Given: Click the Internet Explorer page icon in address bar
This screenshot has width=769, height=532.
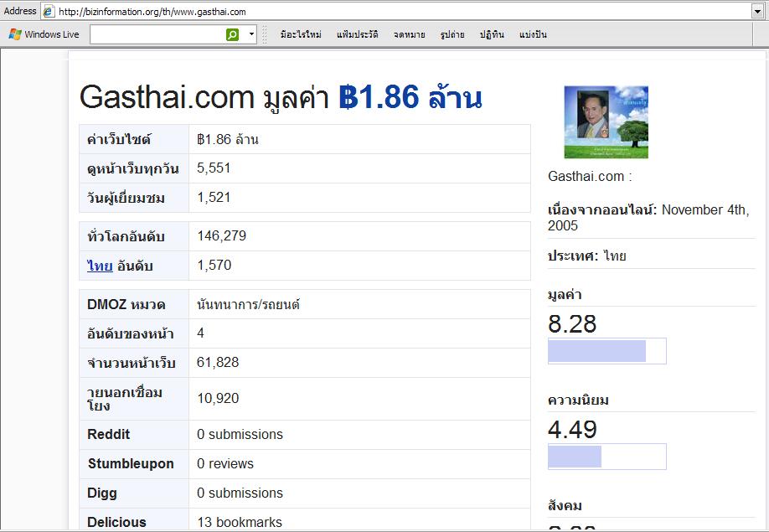Looking at the screenshot, I should click(49, 11).
